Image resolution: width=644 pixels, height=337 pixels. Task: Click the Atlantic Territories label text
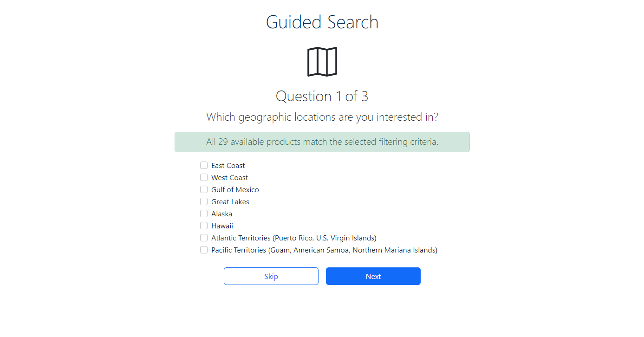[293, 238]
